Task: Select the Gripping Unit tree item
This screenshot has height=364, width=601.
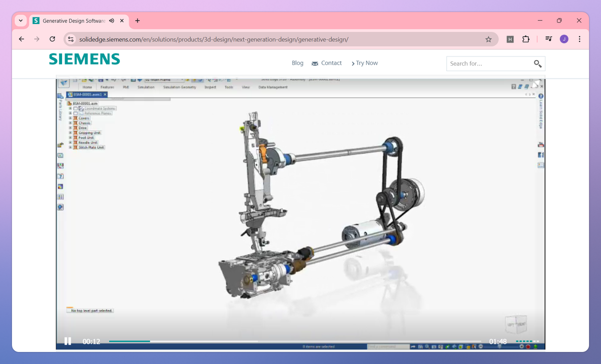Action: click(90, 133)
